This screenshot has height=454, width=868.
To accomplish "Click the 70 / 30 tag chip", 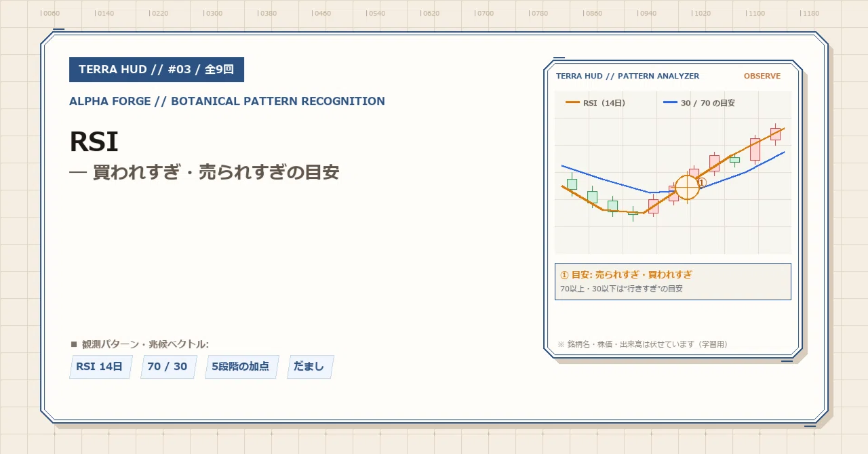I will tap(167, 367).
